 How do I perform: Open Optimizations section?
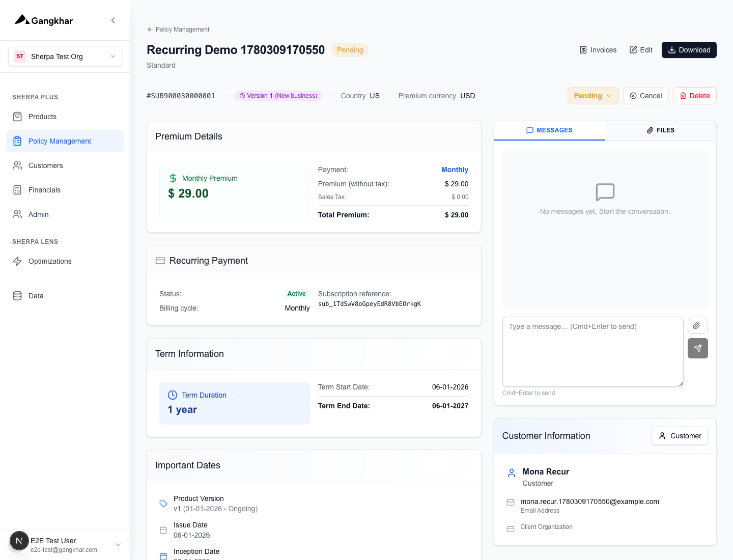coord(65,261)
